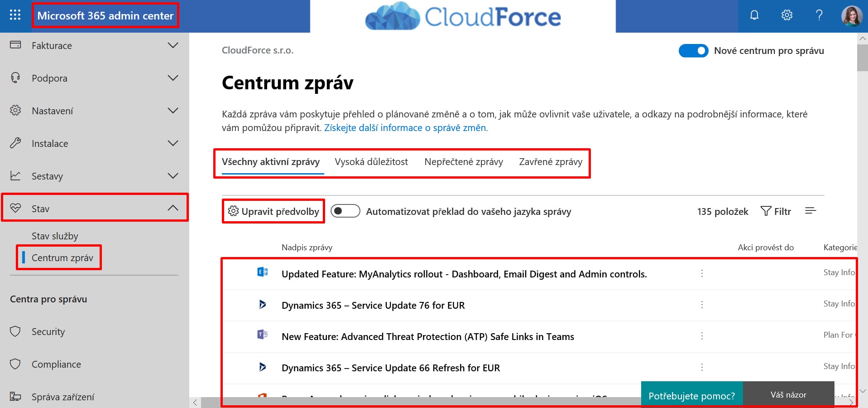868x408 pixels.
Task: Expand the Sestavy section chevron
Action: coord(173,175)
